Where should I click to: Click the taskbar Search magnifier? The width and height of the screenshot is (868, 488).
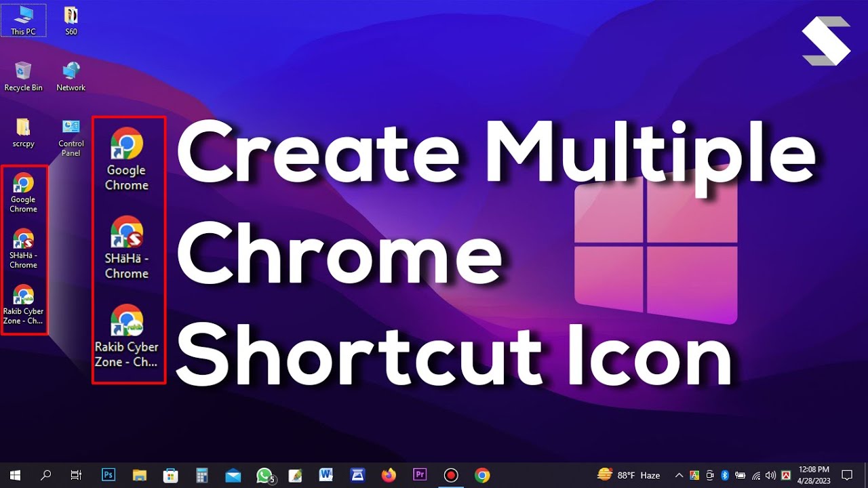(45, 475)
